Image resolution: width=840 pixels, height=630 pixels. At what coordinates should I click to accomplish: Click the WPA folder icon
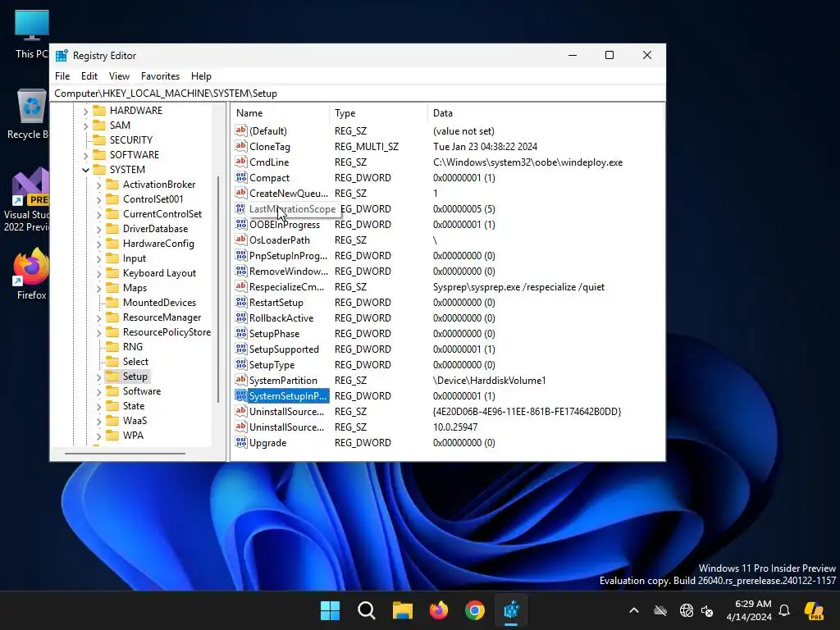[112, 435]
